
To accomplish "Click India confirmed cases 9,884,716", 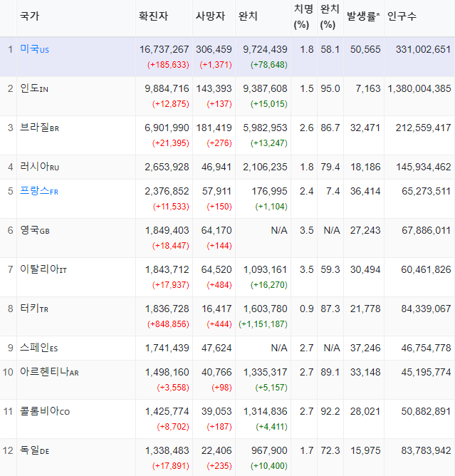I will [x=167, y=88].
